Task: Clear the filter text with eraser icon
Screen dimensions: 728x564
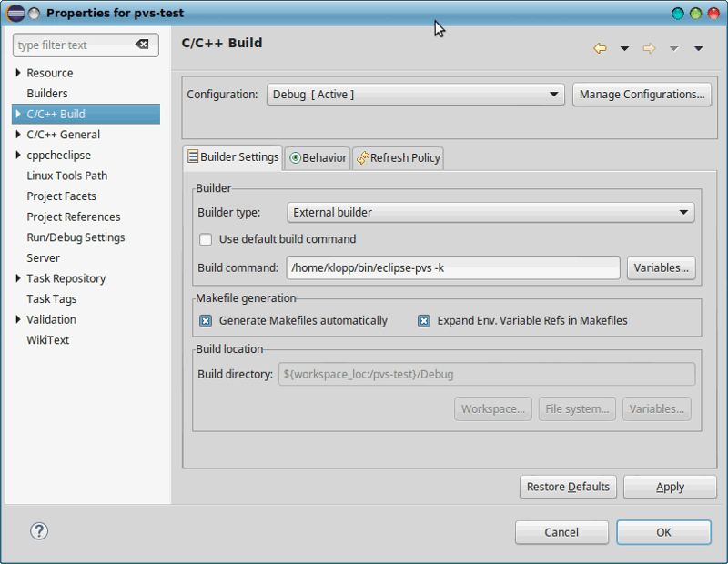Action: click(x=142, y=45)
